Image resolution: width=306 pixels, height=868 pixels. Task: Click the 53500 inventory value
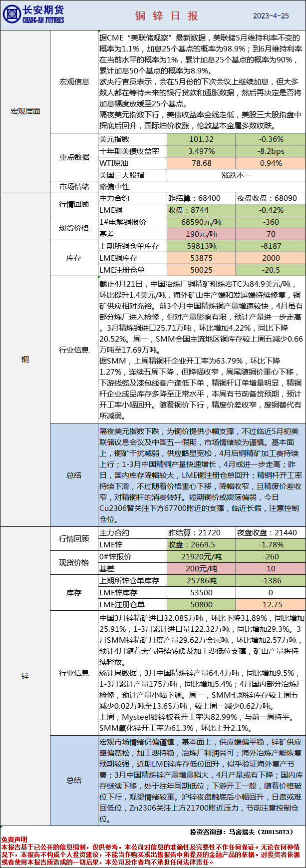tap(201, 592)
